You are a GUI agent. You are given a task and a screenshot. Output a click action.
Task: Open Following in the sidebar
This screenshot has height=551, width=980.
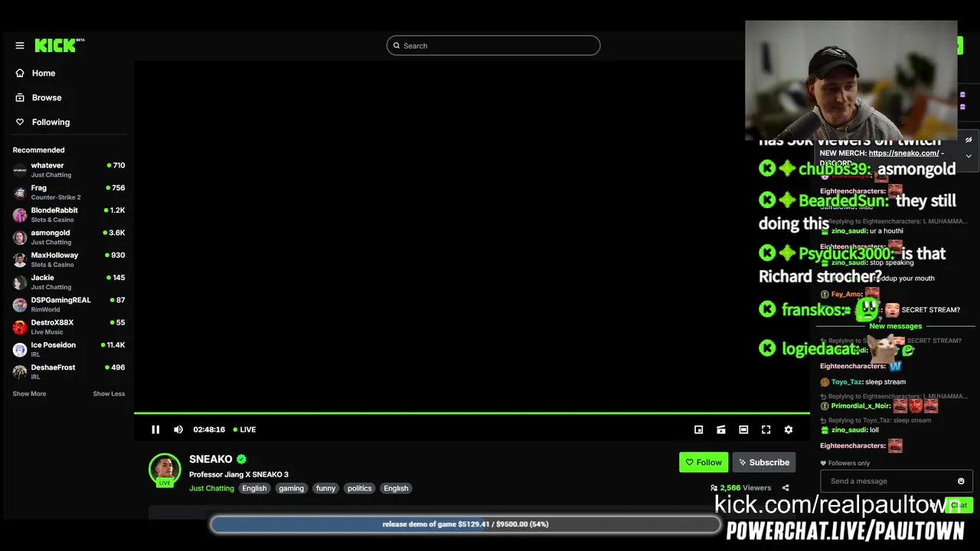tap(51, 122)
